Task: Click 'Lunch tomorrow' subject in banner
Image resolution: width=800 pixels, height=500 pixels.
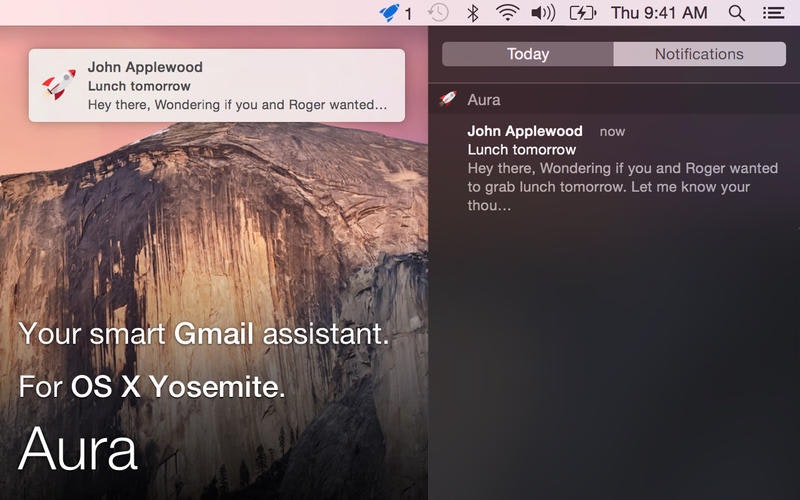Action: (x=139, y=86)
